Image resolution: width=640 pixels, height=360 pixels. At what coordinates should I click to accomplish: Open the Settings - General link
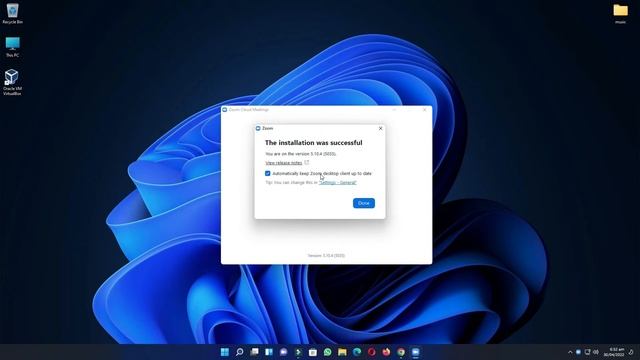(x=338, y=182)
